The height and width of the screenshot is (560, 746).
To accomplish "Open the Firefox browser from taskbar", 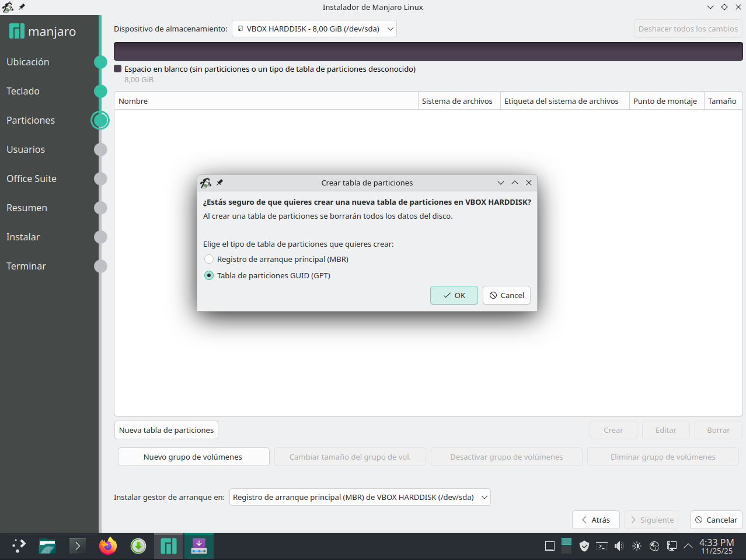I will pyautogui.click(x=107, y=546).
